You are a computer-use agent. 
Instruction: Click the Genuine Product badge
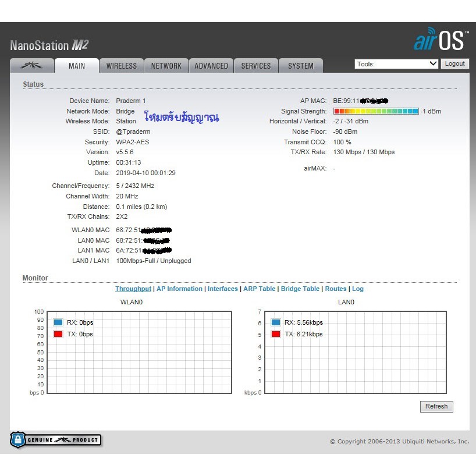[x=55, y=440]
